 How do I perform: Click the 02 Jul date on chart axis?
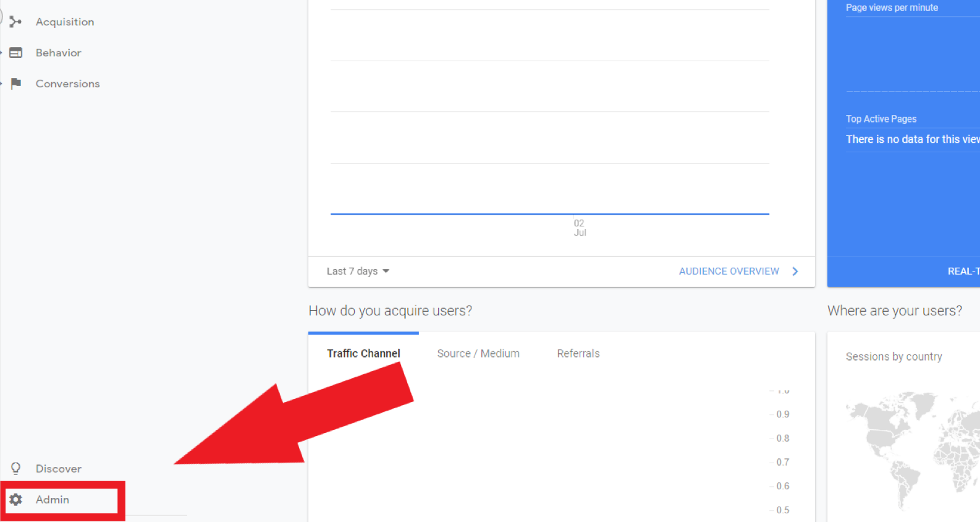coord(579,228)
